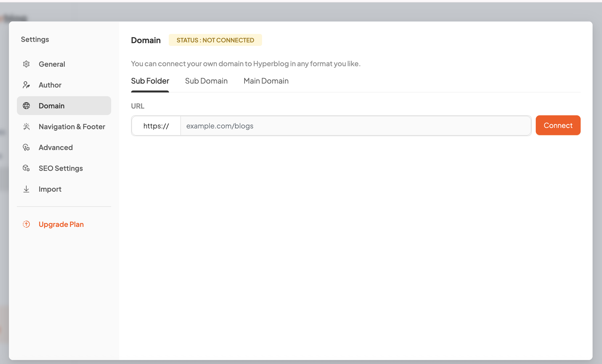Click the Navigation & Footer sparkle icon
The width and height of the screenshot is (602, 364).
(26, 127)
